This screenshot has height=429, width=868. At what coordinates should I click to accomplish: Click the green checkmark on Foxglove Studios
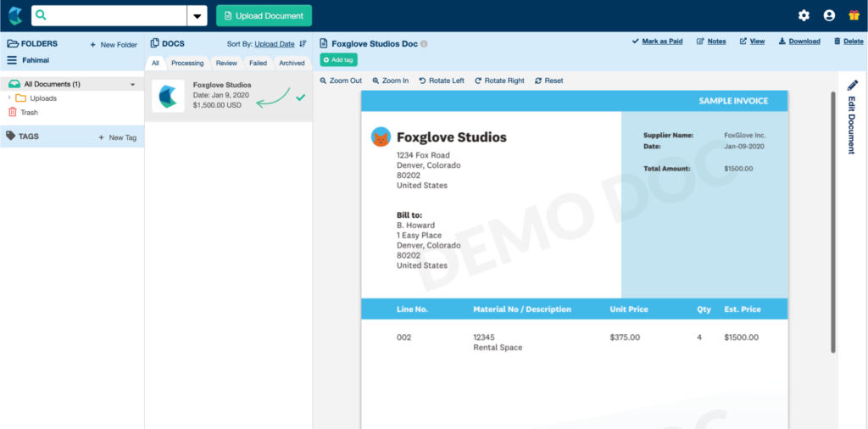[x=301, y=97]
